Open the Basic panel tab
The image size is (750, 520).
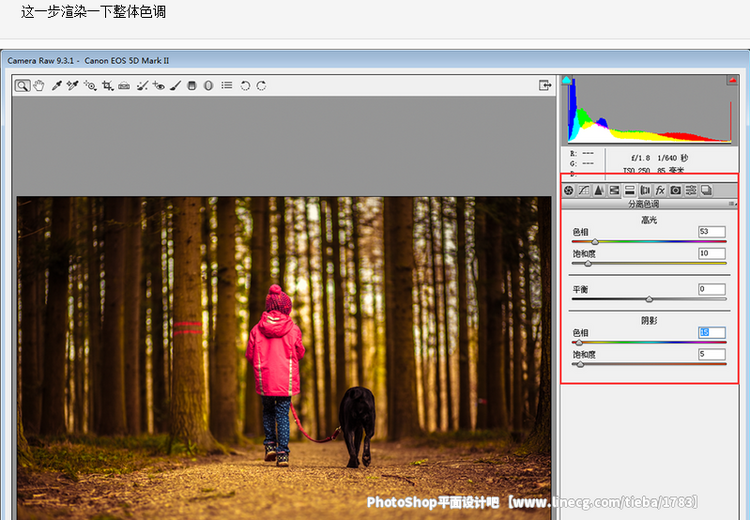[569, 190]
